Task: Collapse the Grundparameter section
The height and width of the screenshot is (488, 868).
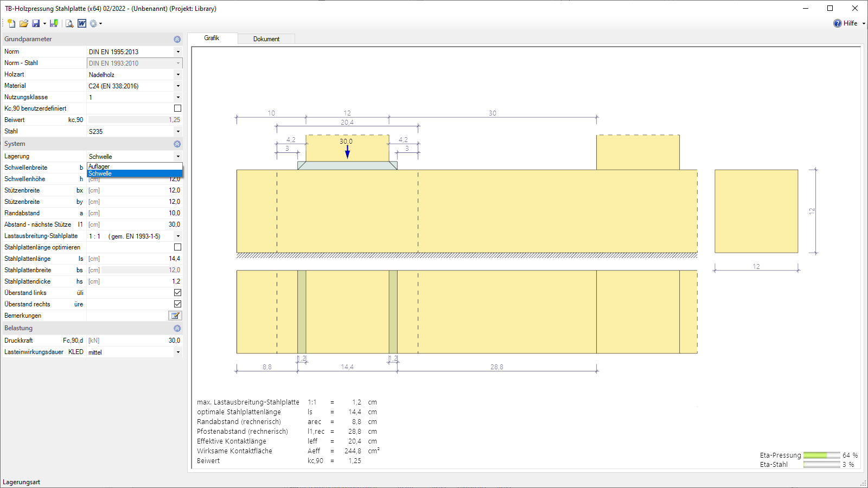Action: click(x=177, y=39)
